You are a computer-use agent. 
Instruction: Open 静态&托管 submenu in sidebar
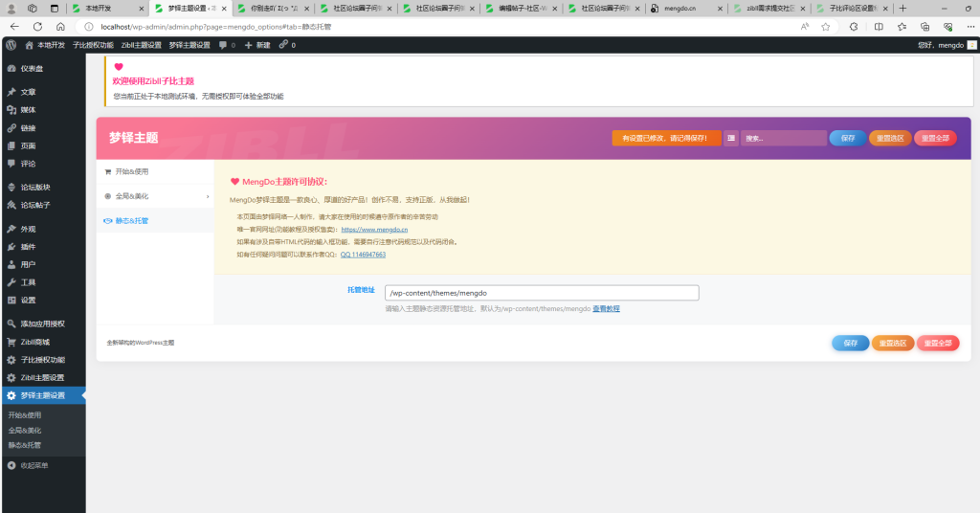(x=25, y=445)
